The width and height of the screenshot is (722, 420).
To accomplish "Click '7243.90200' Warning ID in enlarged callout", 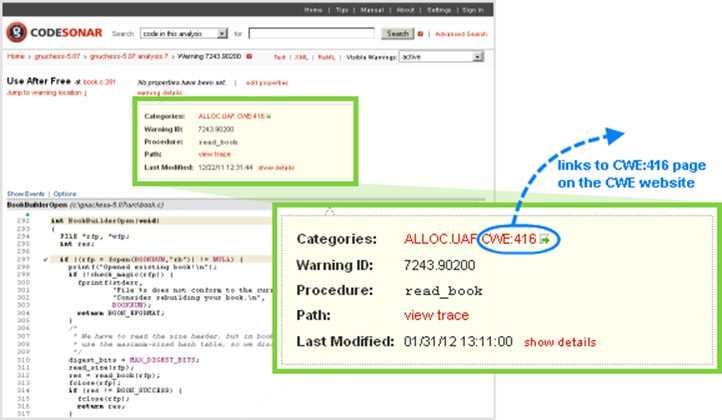I will (x=439, y=265).
